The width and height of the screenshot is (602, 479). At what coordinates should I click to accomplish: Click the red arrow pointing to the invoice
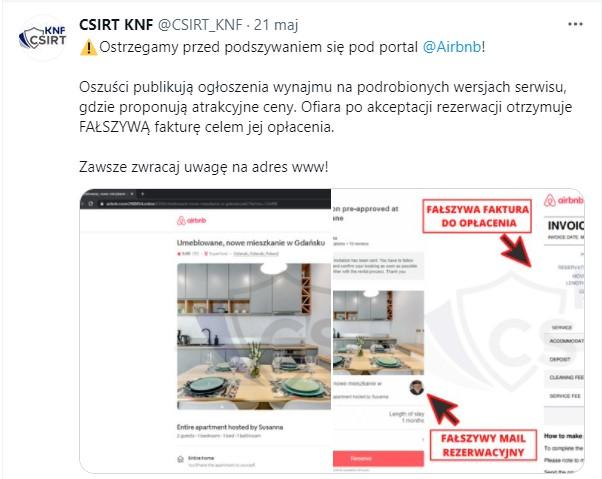[516, 251]
